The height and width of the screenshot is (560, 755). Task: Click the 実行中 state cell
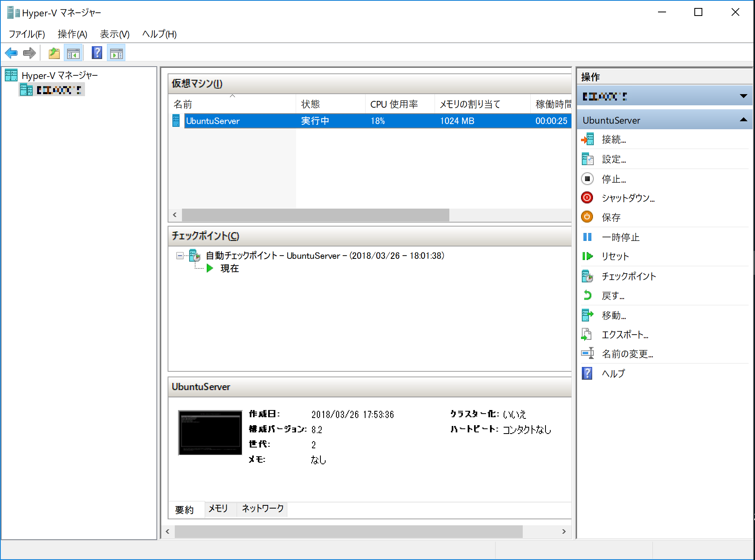tap(315, 121)
